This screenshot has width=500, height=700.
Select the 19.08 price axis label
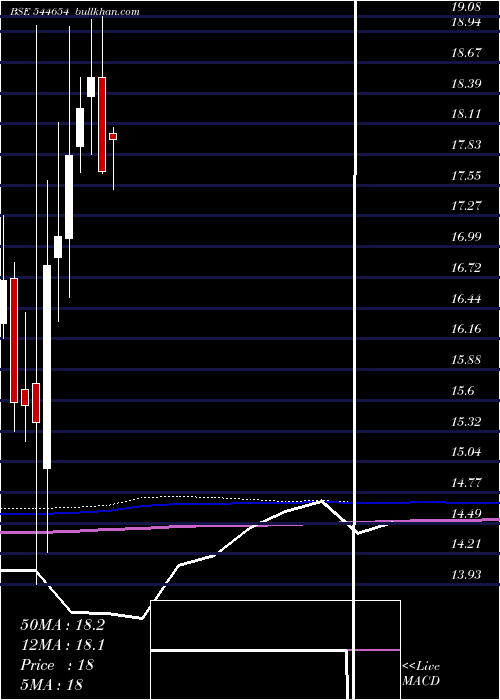(466, 7)
